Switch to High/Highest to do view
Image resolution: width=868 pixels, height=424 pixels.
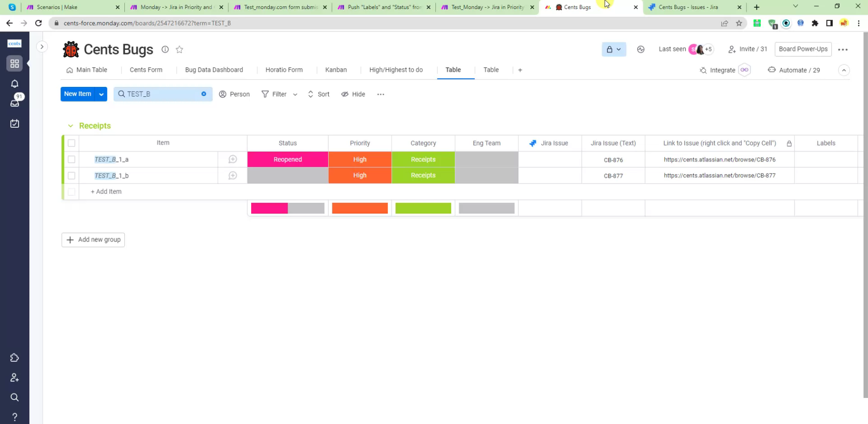396,70
